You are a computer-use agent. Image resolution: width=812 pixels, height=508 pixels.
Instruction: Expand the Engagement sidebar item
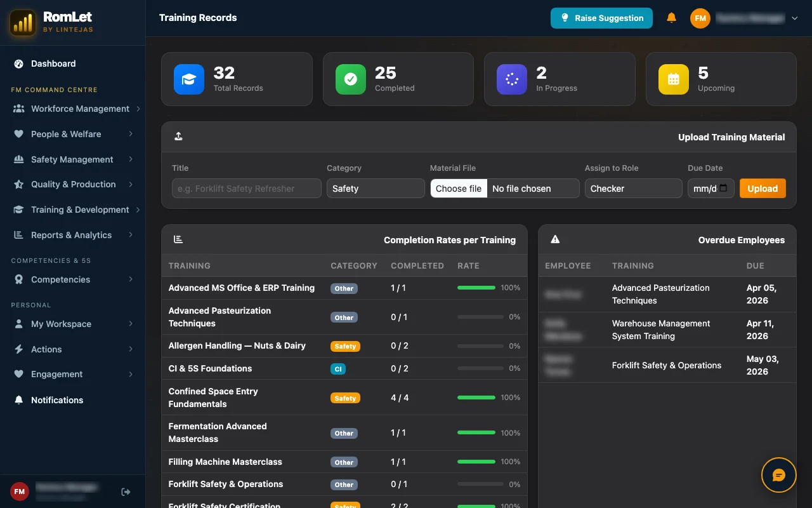click(x=73, y=374)
